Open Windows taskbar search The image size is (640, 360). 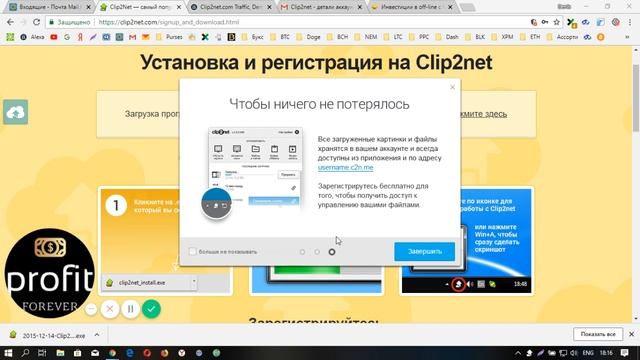[25, 353]
